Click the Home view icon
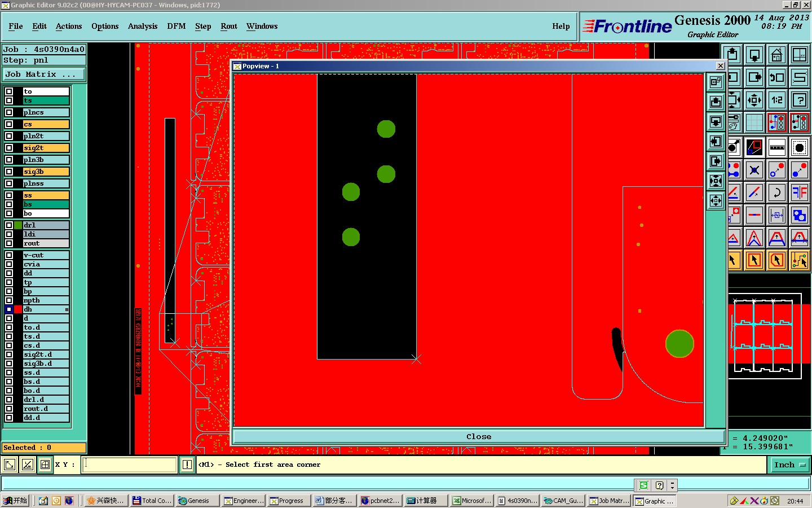Viewport: 812px width, 508px height. pyautogui.click(x=776, y=55)
